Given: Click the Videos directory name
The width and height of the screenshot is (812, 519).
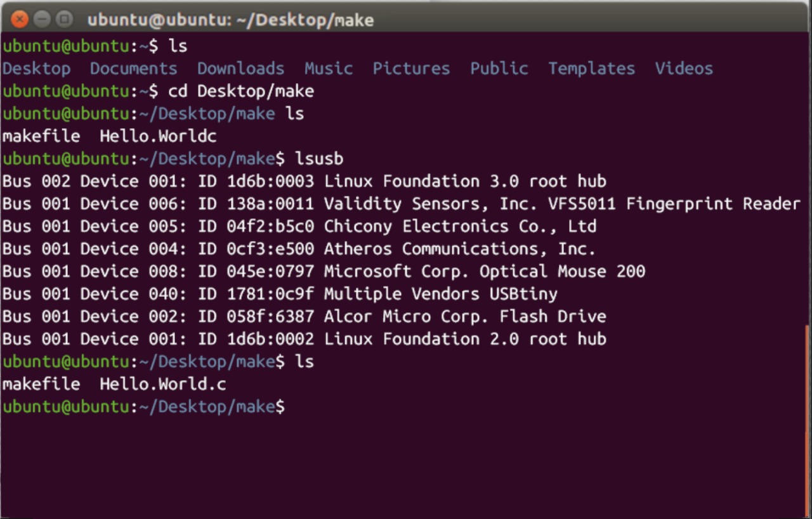Looking at the screenshot, I should pos(684,69).
